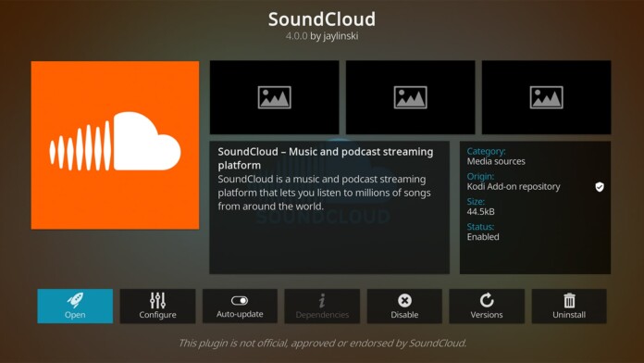The width and height of the screenshot is (644, 363).
Task: Click the SoundCloud description text panel
Action: (329, 207)
